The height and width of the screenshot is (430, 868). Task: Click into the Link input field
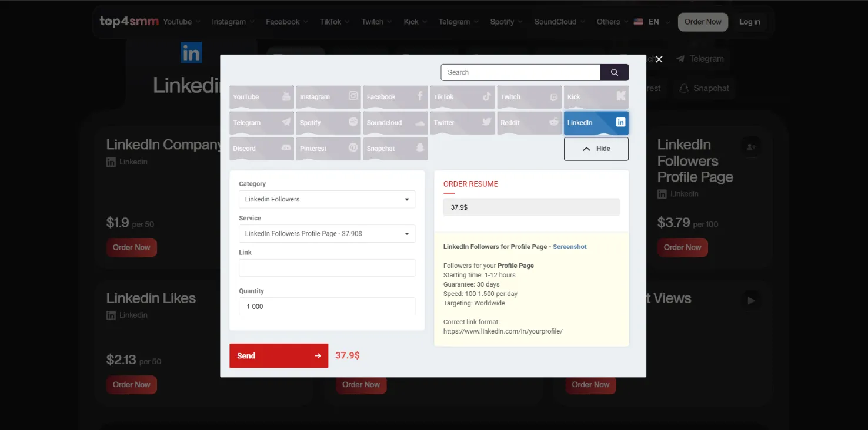pos(327,268)
